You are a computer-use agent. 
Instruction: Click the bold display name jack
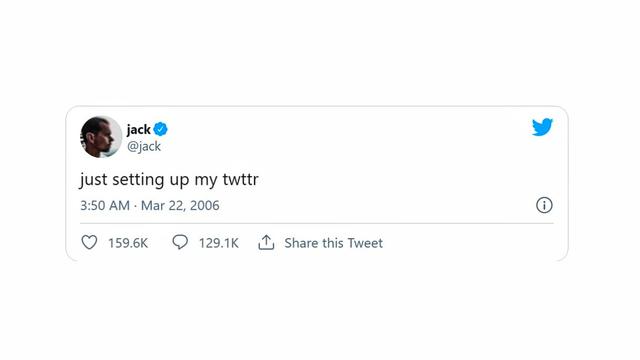pos(138,130)
